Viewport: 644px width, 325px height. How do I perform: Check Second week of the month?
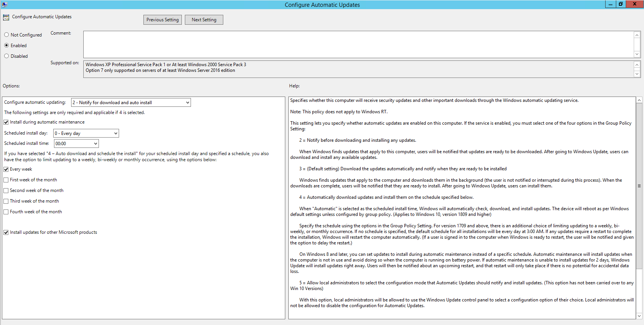click(x=6, y=191)
